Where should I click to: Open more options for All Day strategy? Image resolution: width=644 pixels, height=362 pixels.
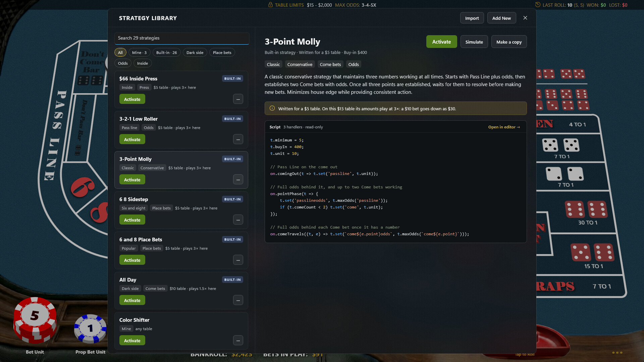tap(238, 300)
